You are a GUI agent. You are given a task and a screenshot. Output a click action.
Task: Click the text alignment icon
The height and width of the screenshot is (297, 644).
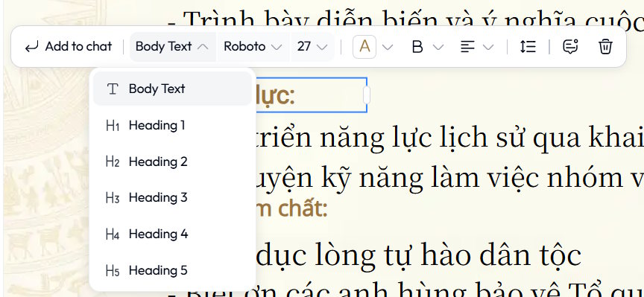pos(467,47)
